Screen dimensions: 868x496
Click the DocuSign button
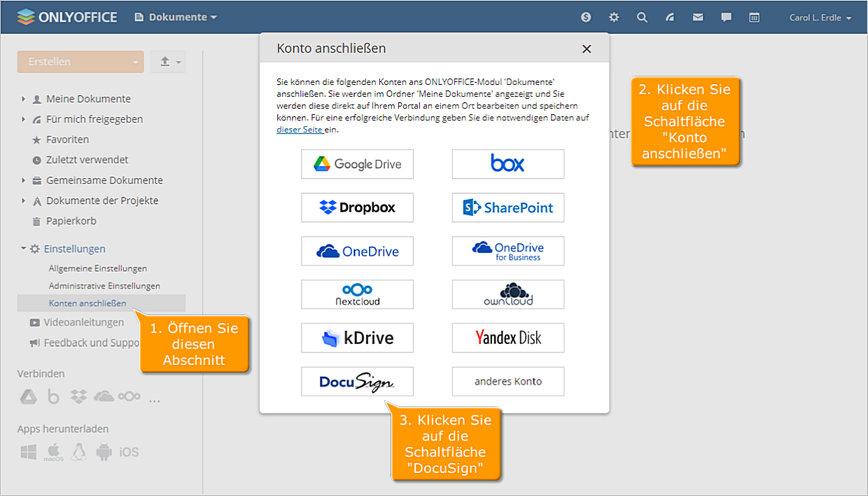357,381
